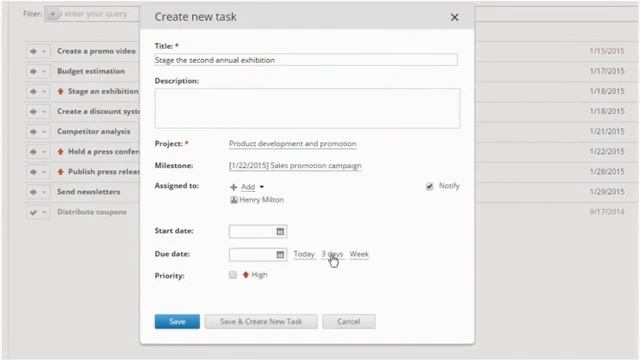Click inside the Description text area

coord(307,108)
